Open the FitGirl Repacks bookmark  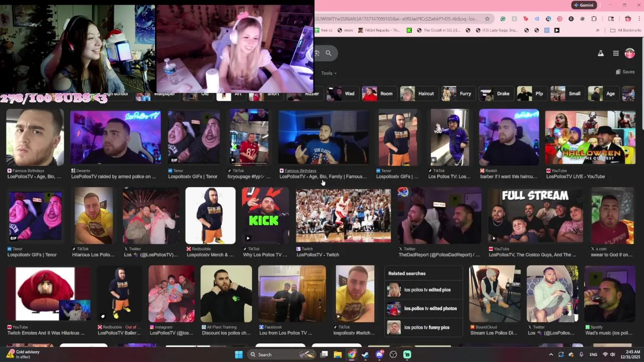tap(379, 30)
